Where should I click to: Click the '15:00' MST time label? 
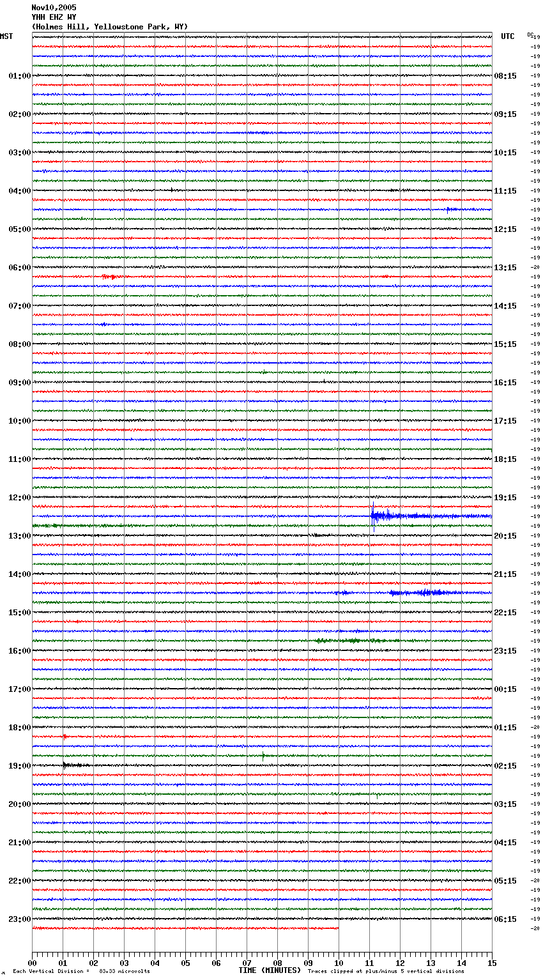point(20,613)
